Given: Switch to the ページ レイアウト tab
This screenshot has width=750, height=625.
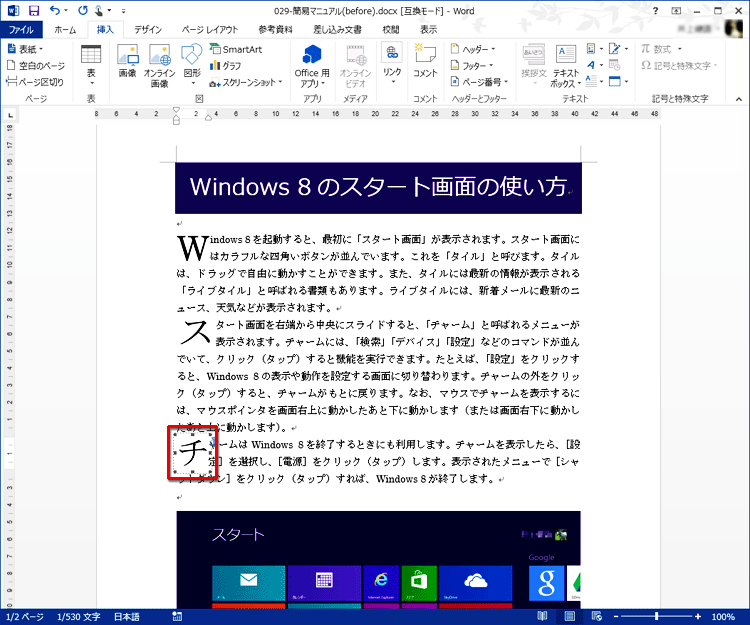Looking at the screenshot, I should [210, 30].
